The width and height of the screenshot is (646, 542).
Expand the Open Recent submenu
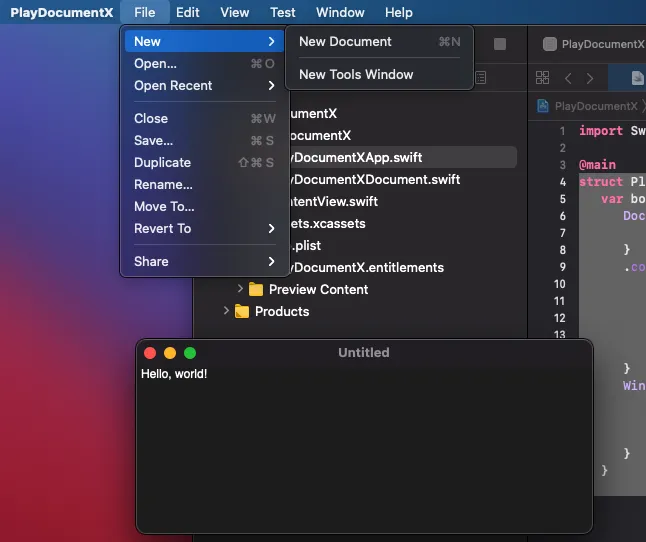pyautogui.click(x=204, y=86)
